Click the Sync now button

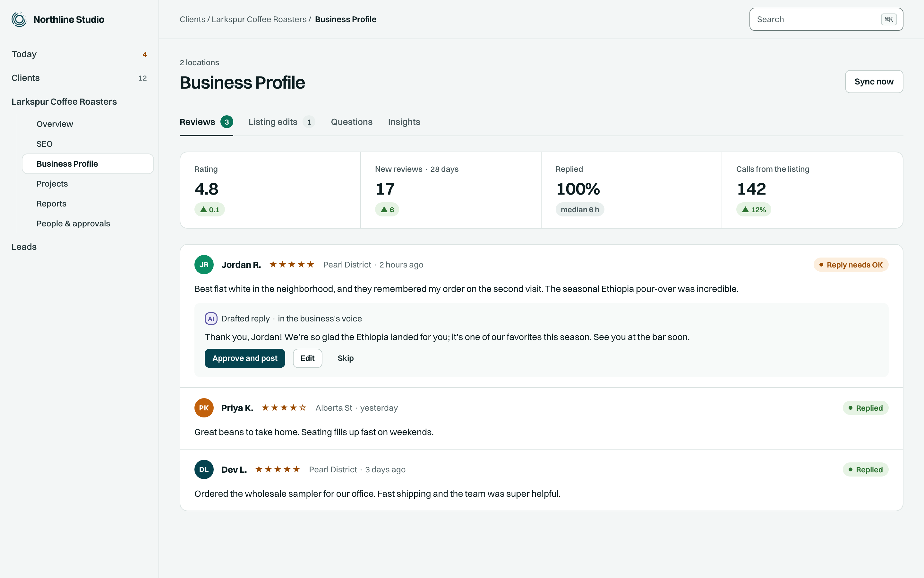[874, 82]
